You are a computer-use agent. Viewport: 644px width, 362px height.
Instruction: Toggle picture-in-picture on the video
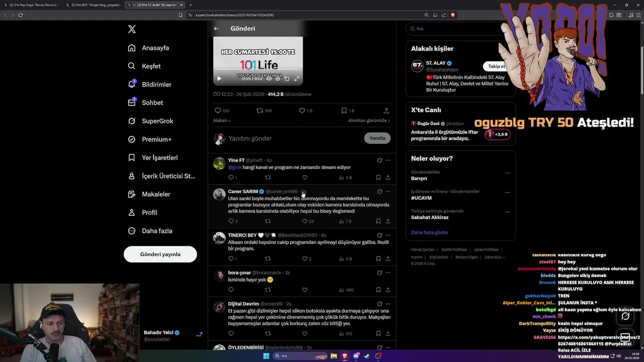(x=287, y=78)
